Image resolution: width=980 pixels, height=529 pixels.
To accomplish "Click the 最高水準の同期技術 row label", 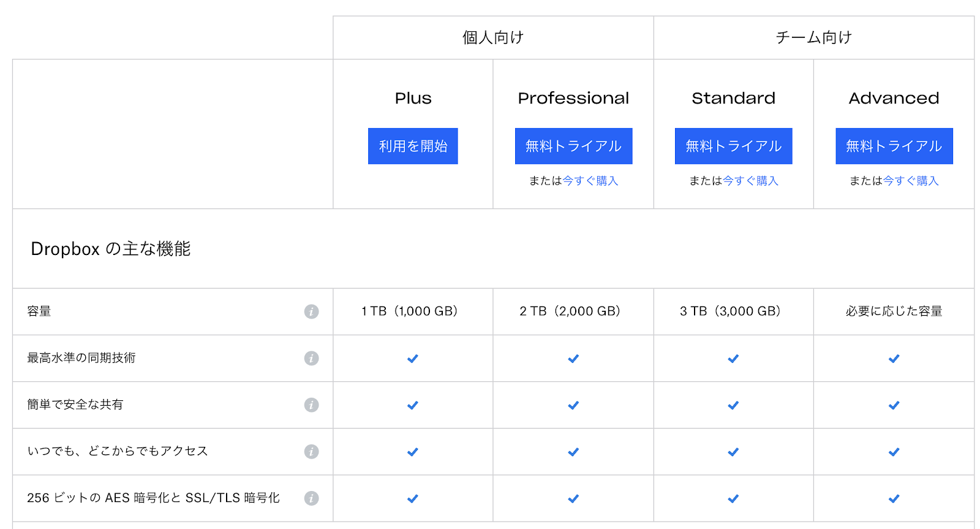I will [x=81, y=358].
